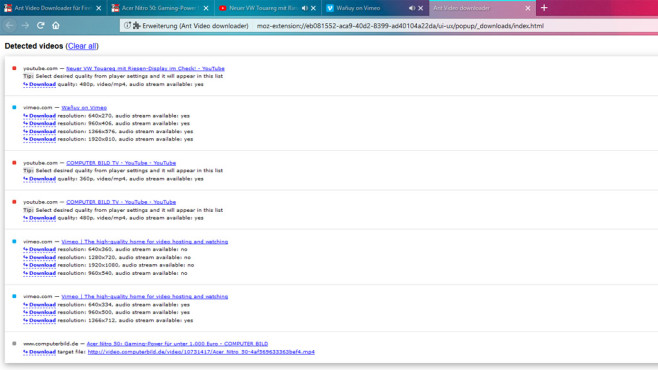
Task: Reload the current page
Action: [41, 26]
